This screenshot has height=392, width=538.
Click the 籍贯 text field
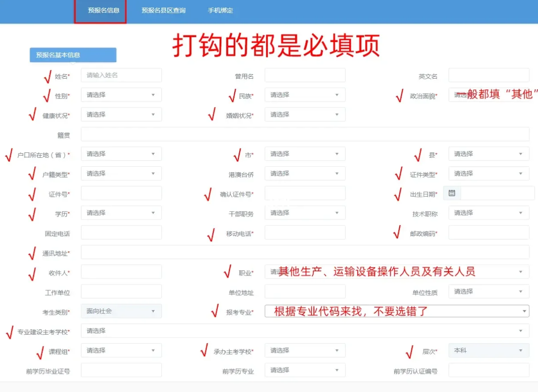(305, 134)
